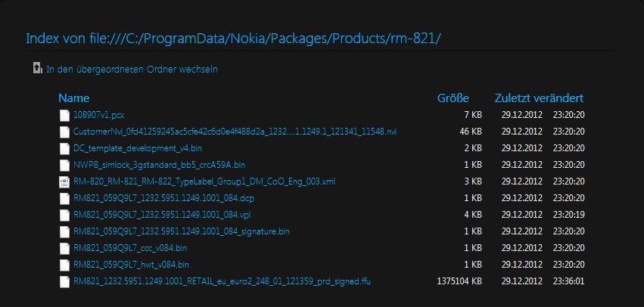This screenshot has width=644, height=307.
Task: Open the 108907v1.pcx file link
Action: click(x=98, y=115)
